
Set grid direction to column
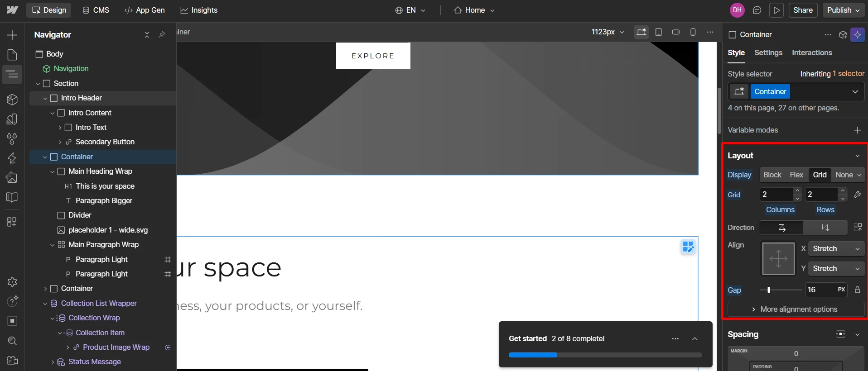[825, 228]
